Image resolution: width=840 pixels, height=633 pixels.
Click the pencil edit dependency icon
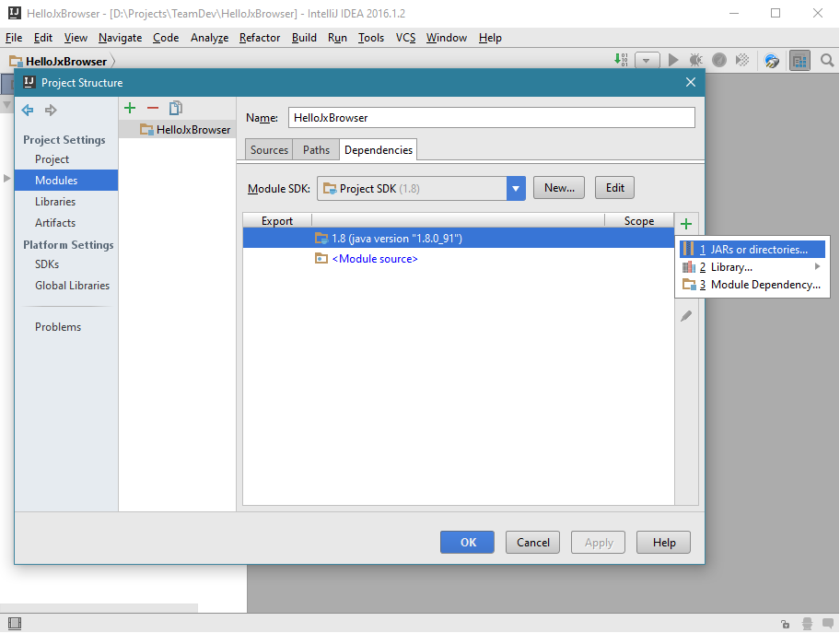coord(686,316)
